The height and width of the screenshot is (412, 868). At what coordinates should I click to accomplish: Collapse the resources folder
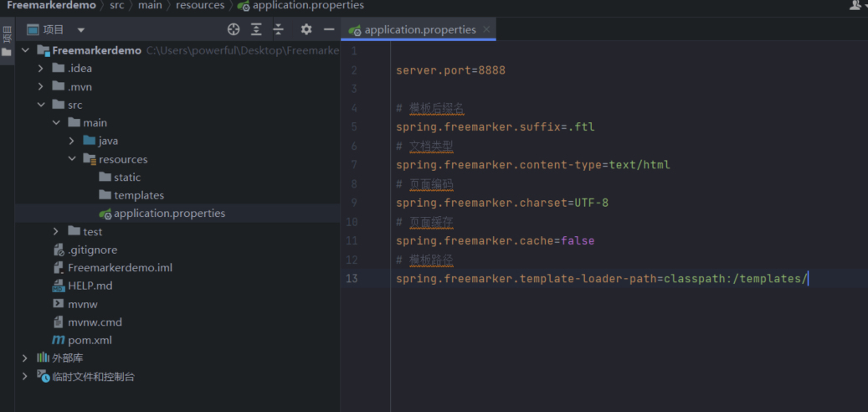point(71,159)
